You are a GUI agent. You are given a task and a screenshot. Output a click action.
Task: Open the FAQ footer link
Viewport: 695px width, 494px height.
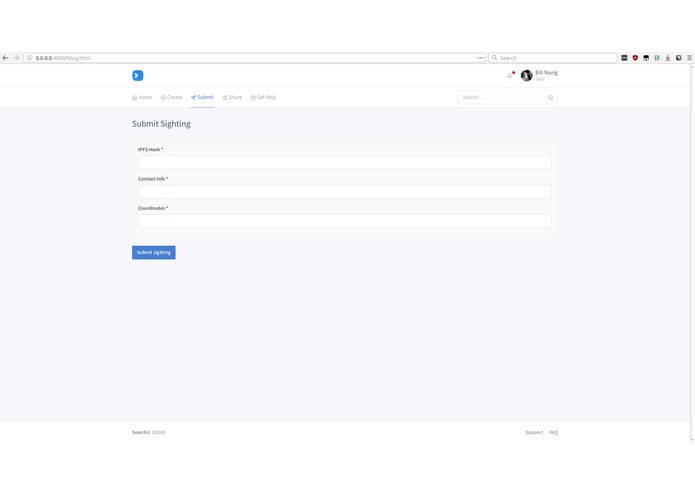tap(554, 432)
